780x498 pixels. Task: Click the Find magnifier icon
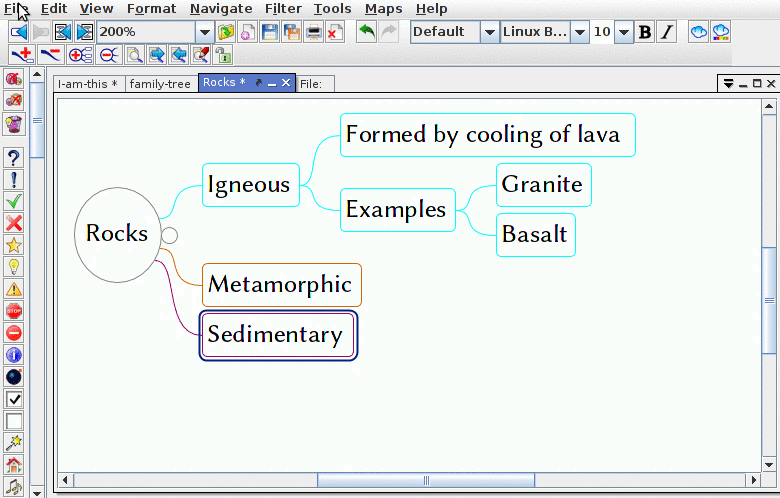point(134,55)
